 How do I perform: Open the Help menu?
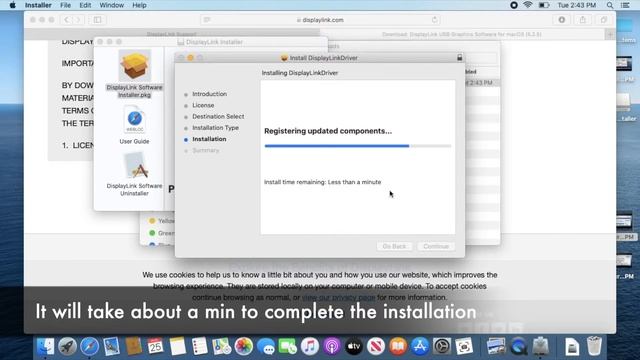click(139, 5)
